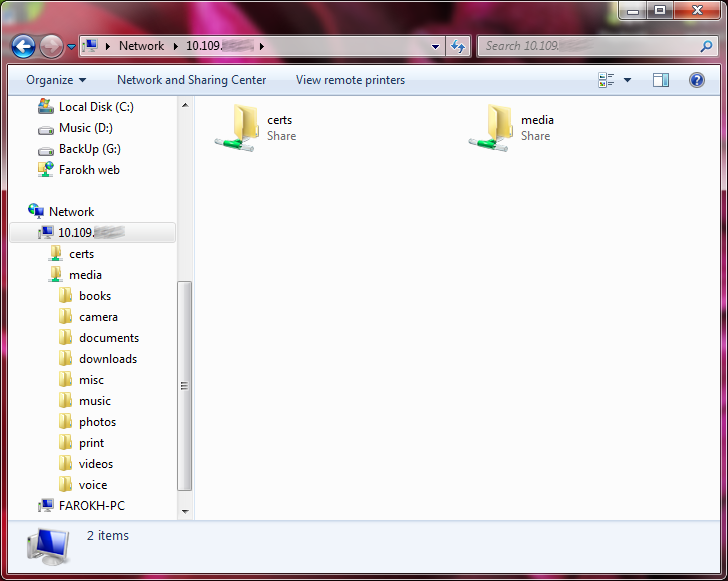
Task: Open the misc folder in tree
Action: [x=91, y=380]
